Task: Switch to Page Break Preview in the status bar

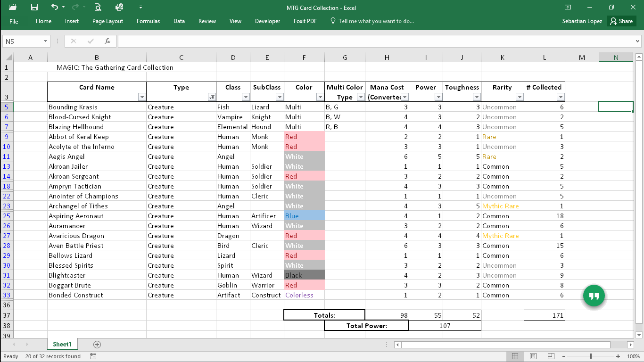Action: click(551, 356)
